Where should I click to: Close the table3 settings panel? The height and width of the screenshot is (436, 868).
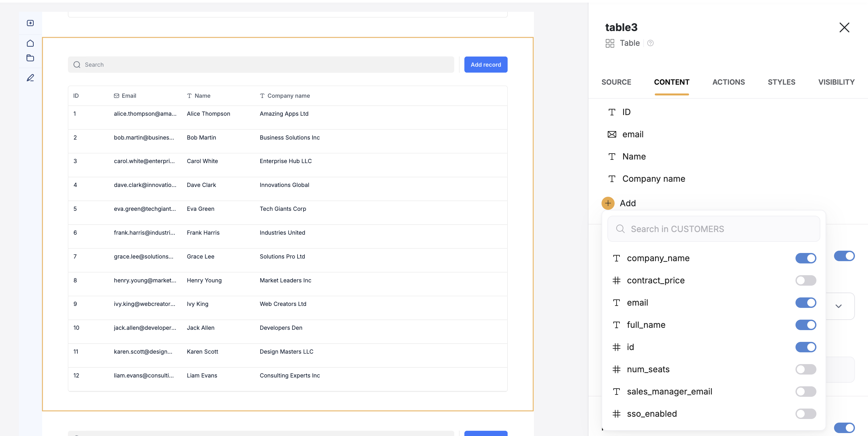[844, 27]
